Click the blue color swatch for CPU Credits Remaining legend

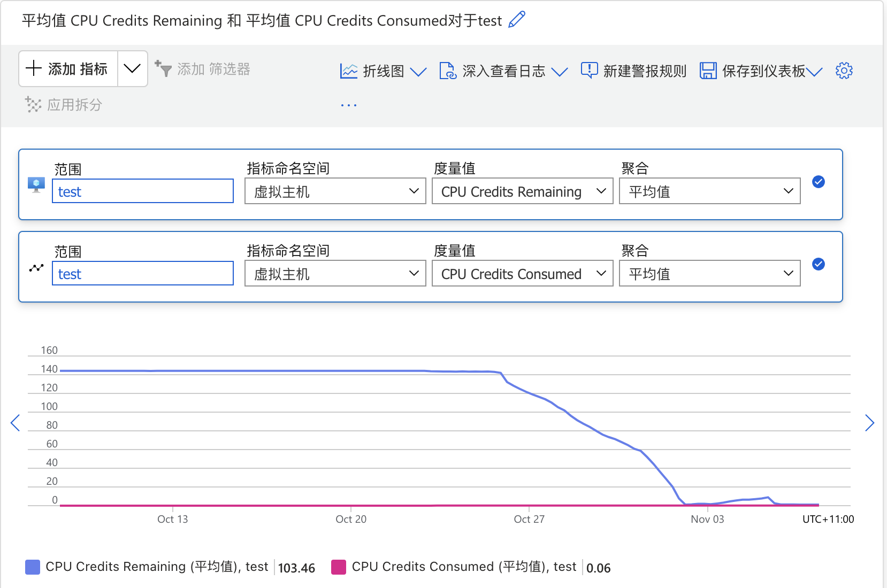pos(32,567)
